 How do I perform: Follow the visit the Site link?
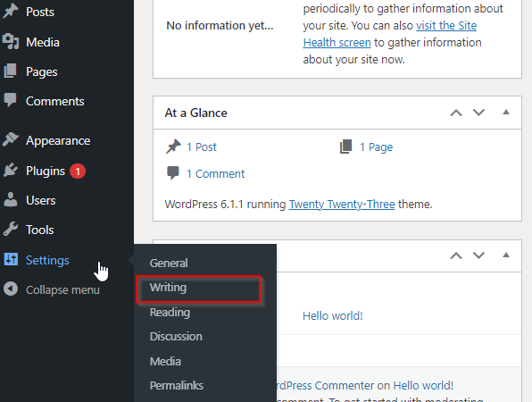point(446,26)
